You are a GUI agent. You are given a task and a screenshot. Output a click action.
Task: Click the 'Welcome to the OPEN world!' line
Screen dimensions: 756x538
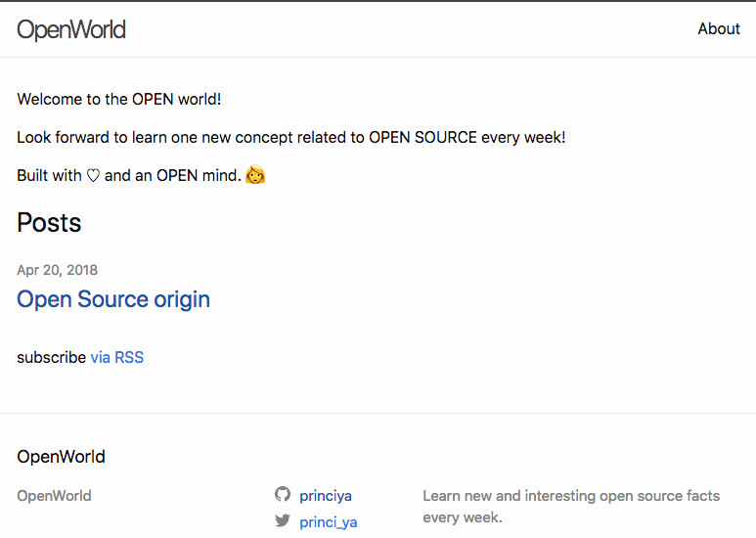(119, 99)
